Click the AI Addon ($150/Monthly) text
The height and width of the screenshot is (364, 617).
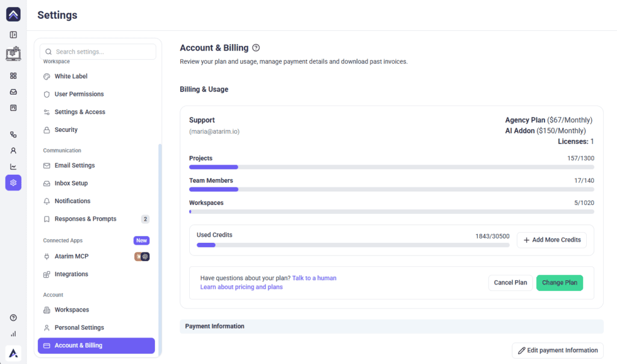[545, 131]
